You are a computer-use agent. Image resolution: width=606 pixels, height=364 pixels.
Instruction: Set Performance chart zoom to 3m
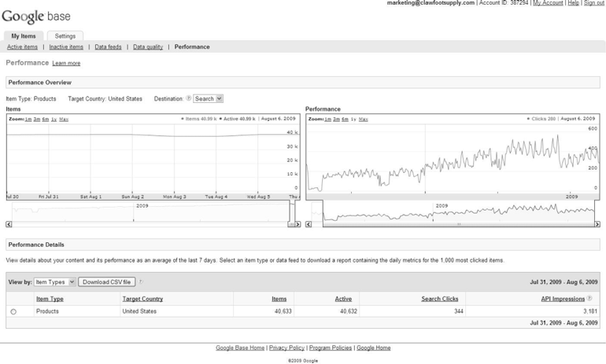[x=336, y=119]
